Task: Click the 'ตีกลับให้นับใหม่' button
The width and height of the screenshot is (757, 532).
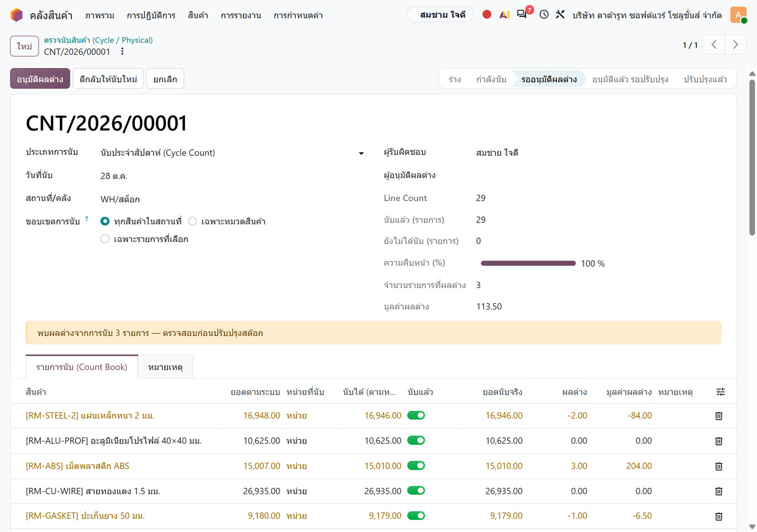Action: tap(109, 79)
